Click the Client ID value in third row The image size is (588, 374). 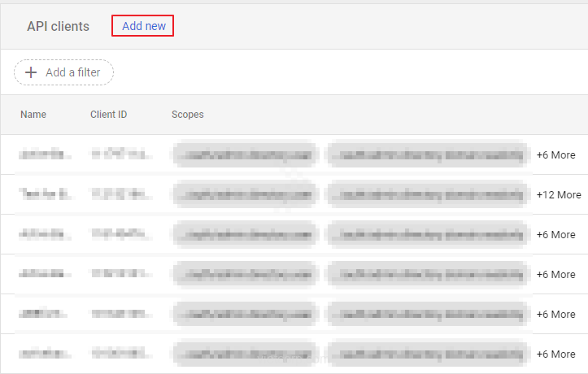pos(120,234)
